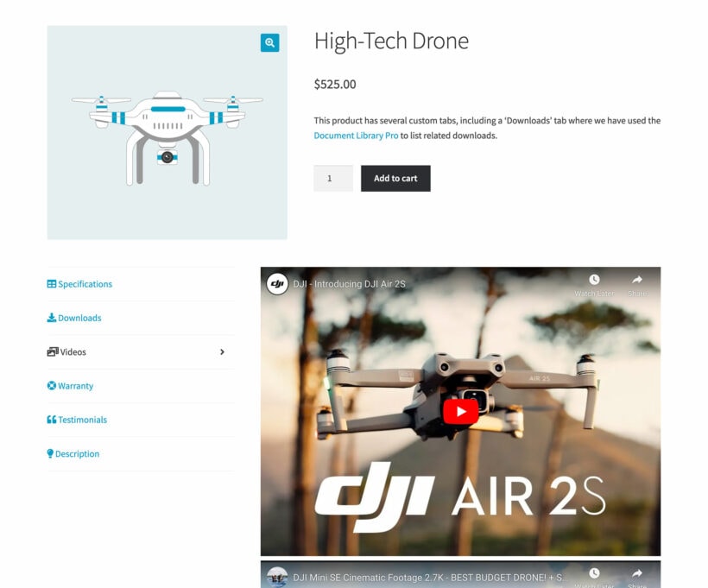This screenshot has height=588, width=708.
Task: Click the Description lightbulb icon
Action: 50,453
